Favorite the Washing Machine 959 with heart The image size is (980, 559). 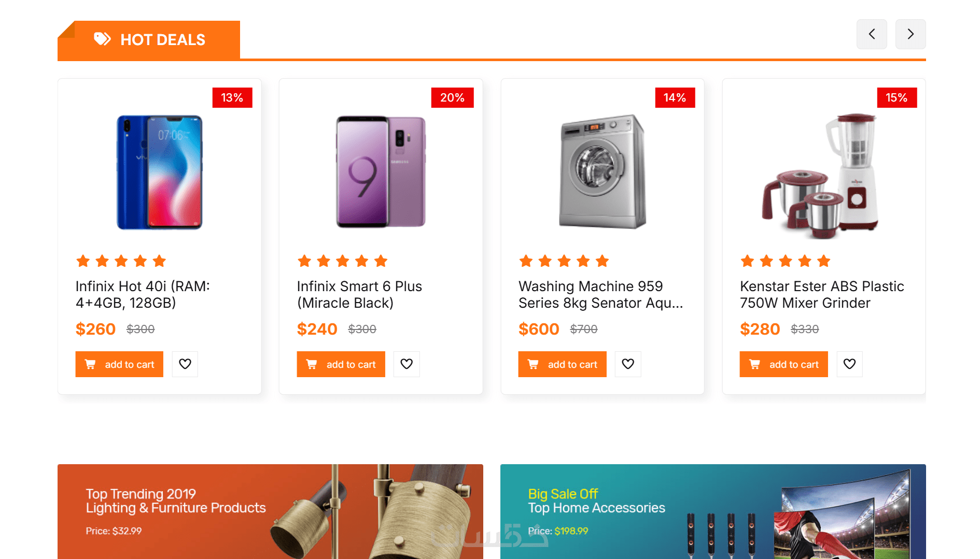tap(628, 364)
